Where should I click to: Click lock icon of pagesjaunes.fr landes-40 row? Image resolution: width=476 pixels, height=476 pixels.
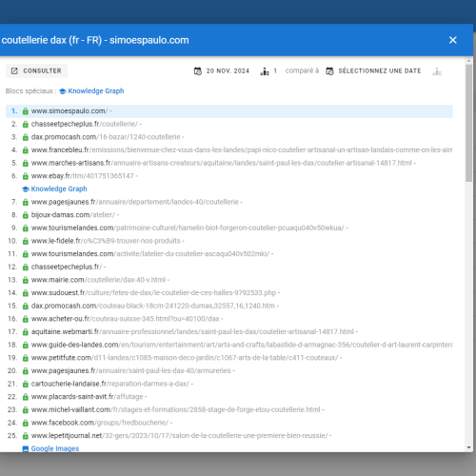coord(26,202)
